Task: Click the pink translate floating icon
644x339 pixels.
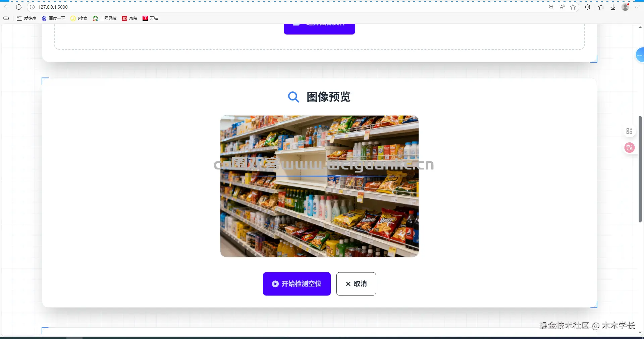Action: (629, 147)
